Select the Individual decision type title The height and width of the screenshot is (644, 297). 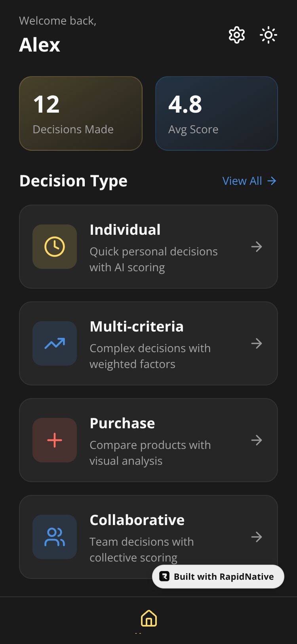(x=125, y=230)
